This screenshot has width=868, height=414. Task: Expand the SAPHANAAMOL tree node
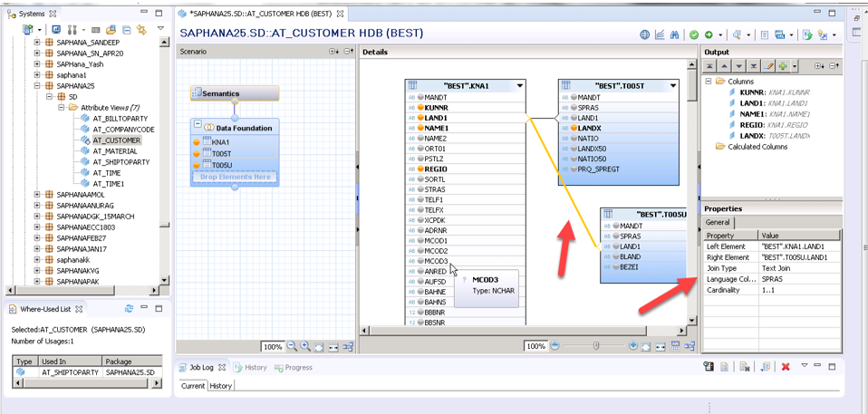[37, 194]
